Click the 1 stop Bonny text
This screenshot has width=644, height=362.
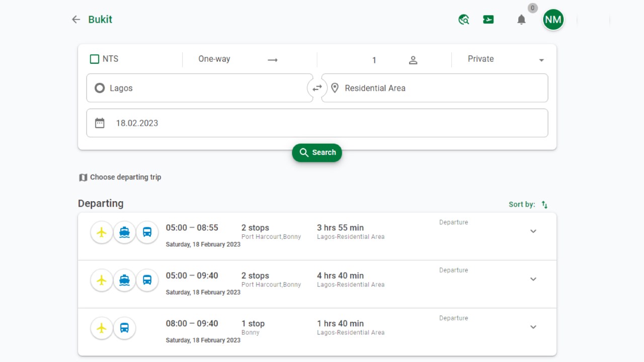click(253, 327)
